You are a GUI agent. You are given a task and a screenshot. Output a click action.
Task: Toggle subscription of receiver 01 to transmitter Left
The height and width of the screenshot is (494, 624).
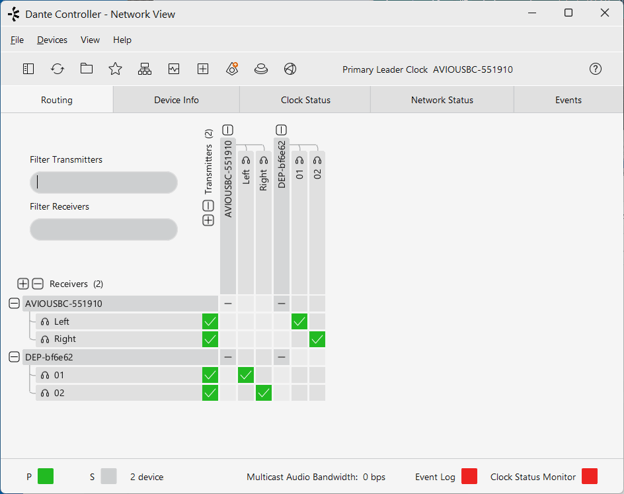tap(246, 375)
